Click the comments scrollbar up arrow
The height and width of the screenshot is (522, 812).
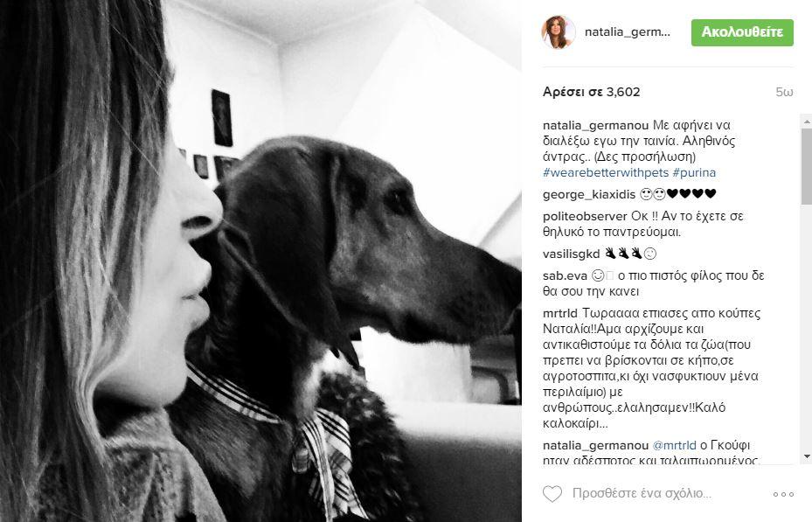[x=806, y=122]
